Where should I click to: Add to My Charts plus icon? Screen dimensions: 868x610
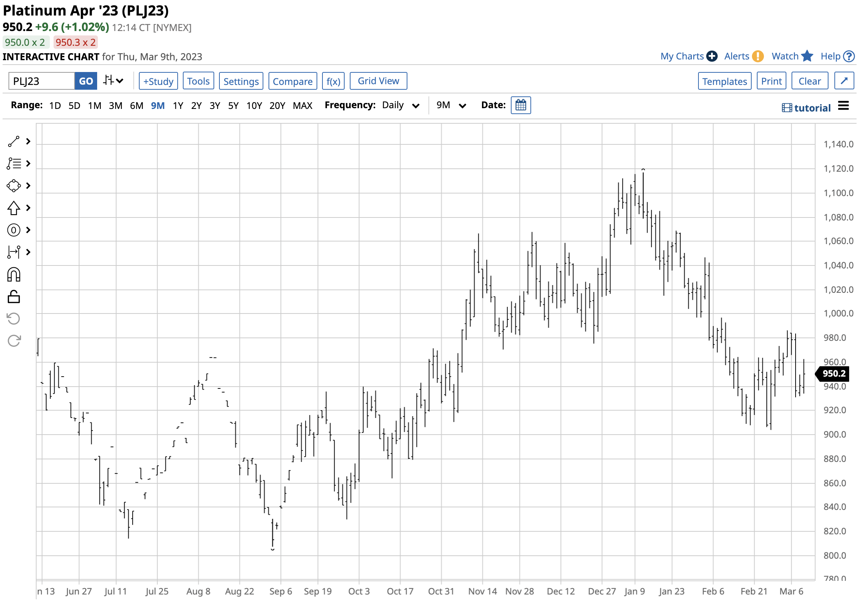tap(712, 56)
